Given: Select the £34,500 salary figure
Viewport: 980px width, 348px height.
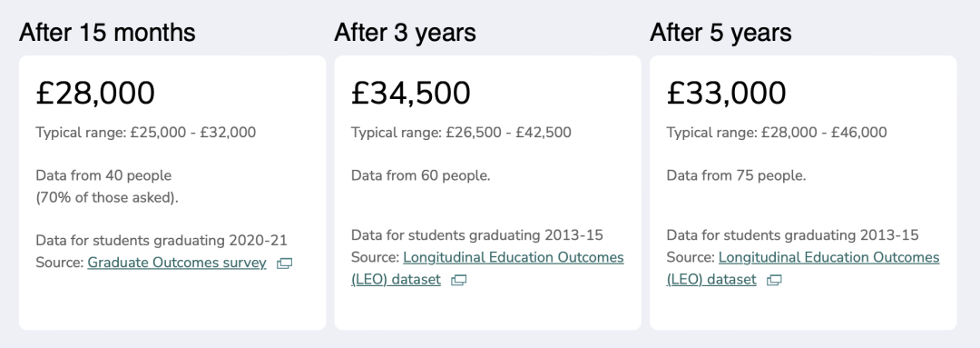Looking at the screenshot, I should tap(411, 93).
